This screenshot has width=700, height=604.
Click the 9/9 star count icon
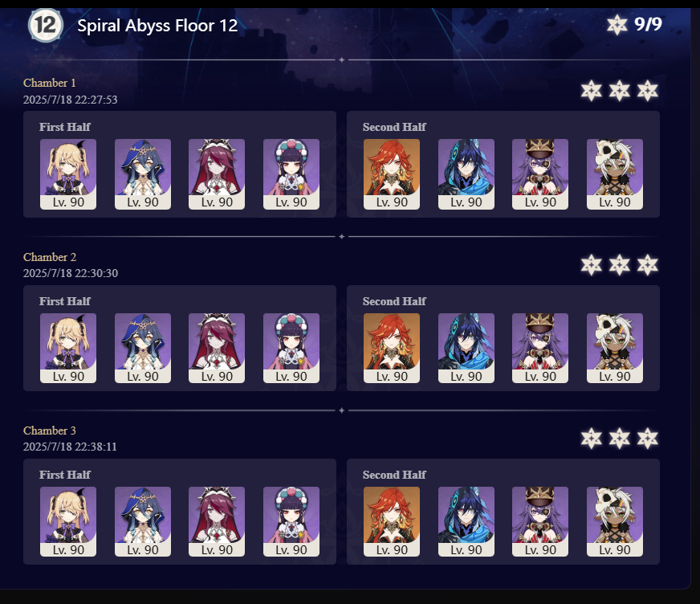[x=617, y=25]
